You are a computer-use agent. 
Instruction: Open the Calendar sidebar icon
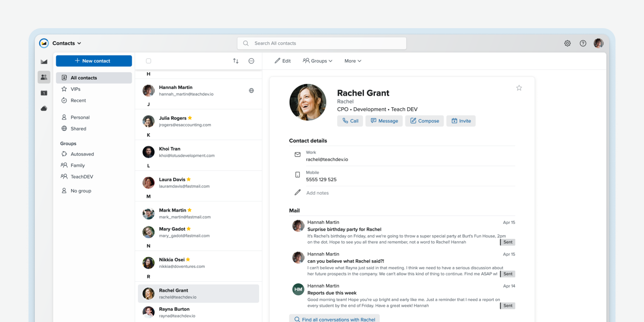tap(44, 93)
